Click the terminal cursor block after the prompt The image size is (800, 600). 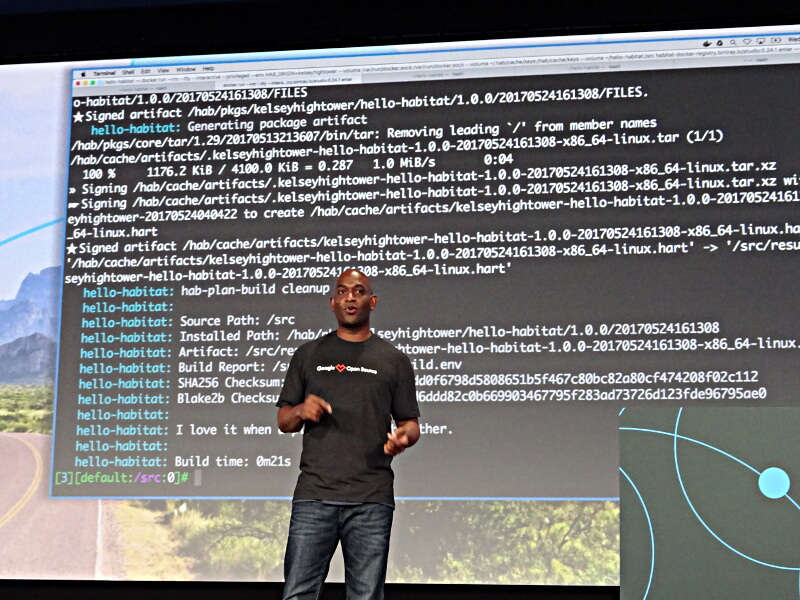point(197,478)
